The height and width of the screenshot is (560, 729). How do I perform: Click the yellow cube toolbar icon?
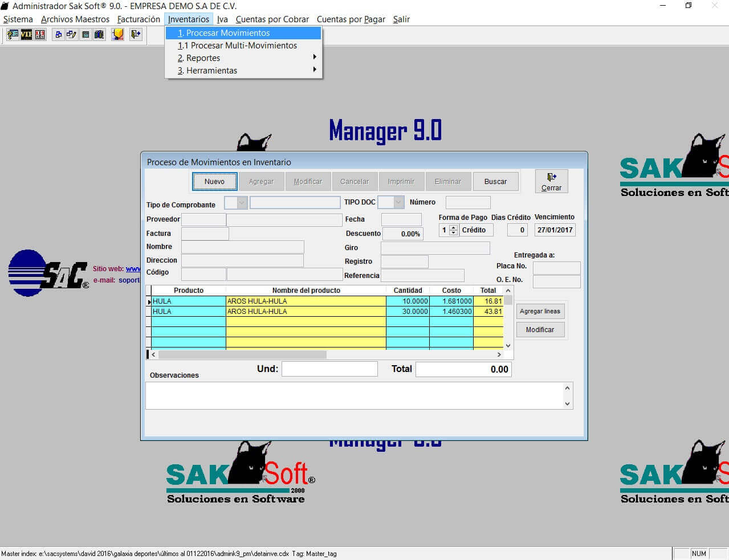[x=117, y=35]
